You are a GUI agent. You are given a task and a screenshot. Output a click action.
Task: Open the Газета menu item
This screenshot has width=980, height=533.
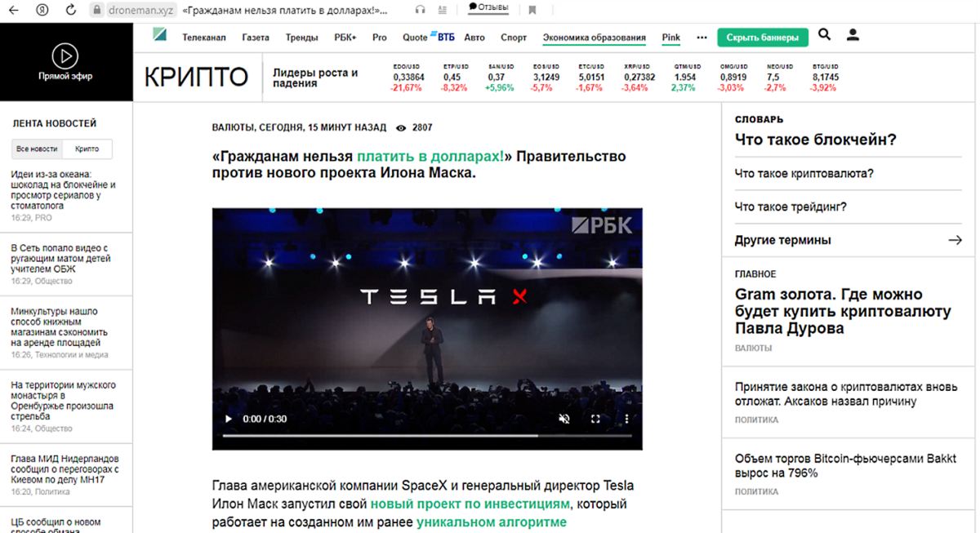(x=256, y=38)
